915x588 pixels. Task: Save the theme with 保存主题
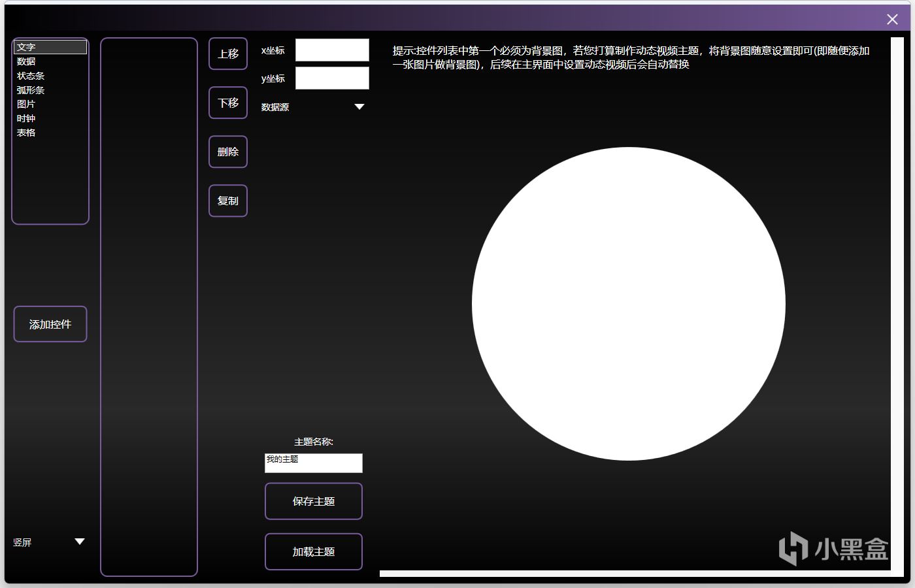click(314, 501)
